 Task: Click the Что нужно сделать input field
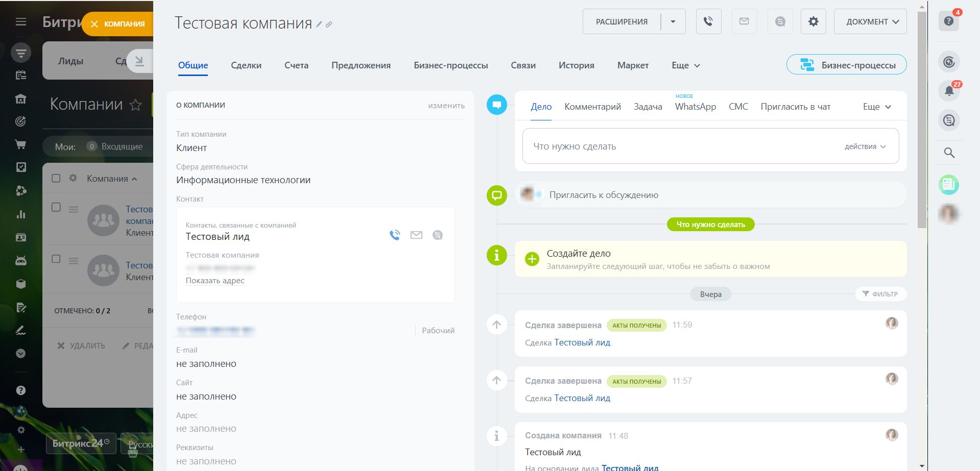679,146
